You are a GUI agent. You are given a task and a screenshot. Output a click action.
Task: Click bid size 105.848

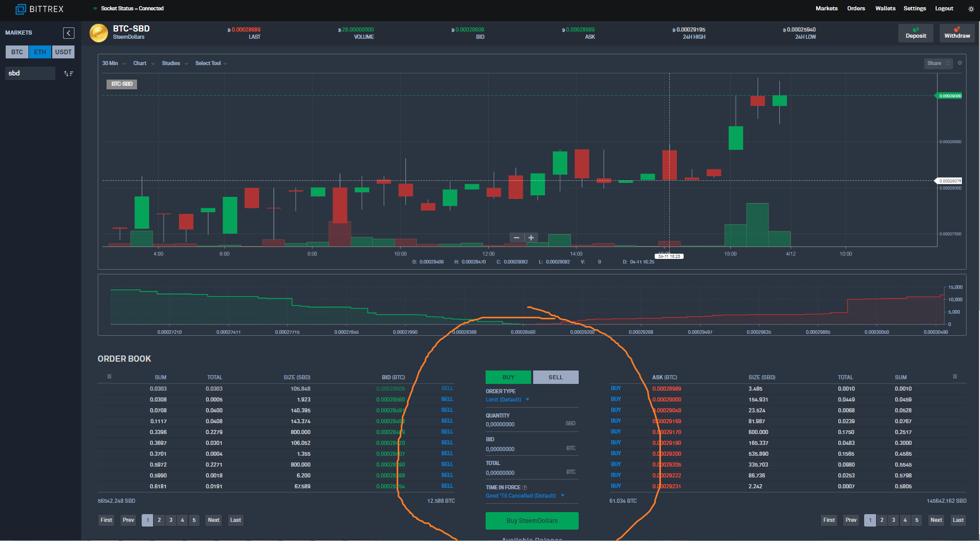click(x=300, y=389)
